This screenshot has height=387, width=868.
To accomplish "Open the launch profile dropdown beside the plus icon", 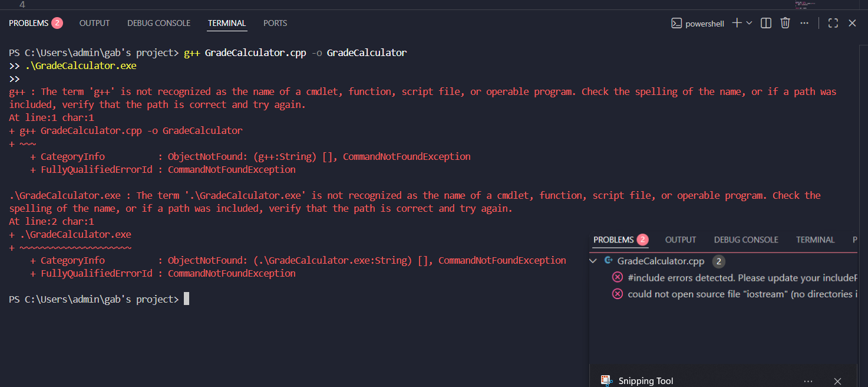I will click(749, 23).
